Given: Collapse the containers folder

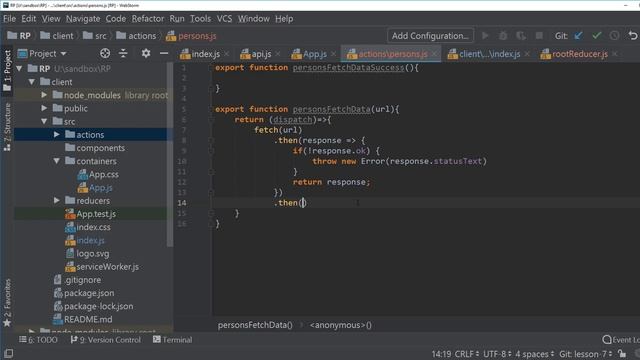Looking at the screenshot, I should coord(57,161).
